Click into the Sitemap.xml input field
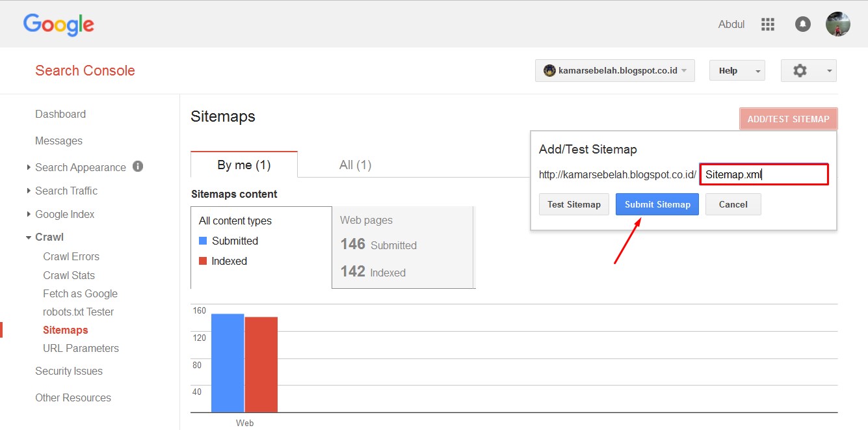This screenshot has width=868, height=430. click(764, 174)
